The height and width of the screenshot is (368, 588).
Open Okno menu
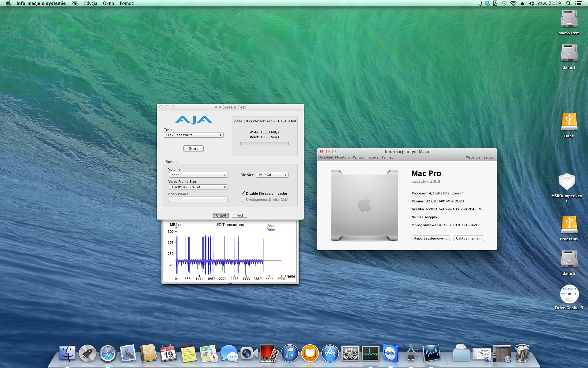coord(108,3)
